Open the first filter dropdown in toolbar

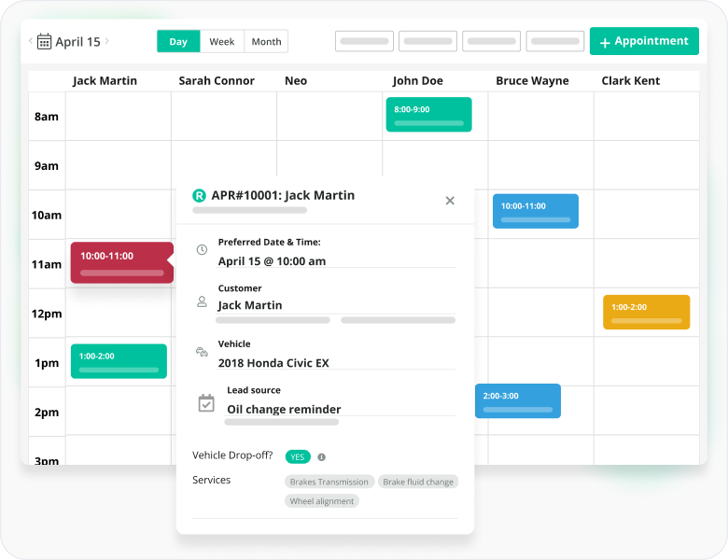[364, 42]
